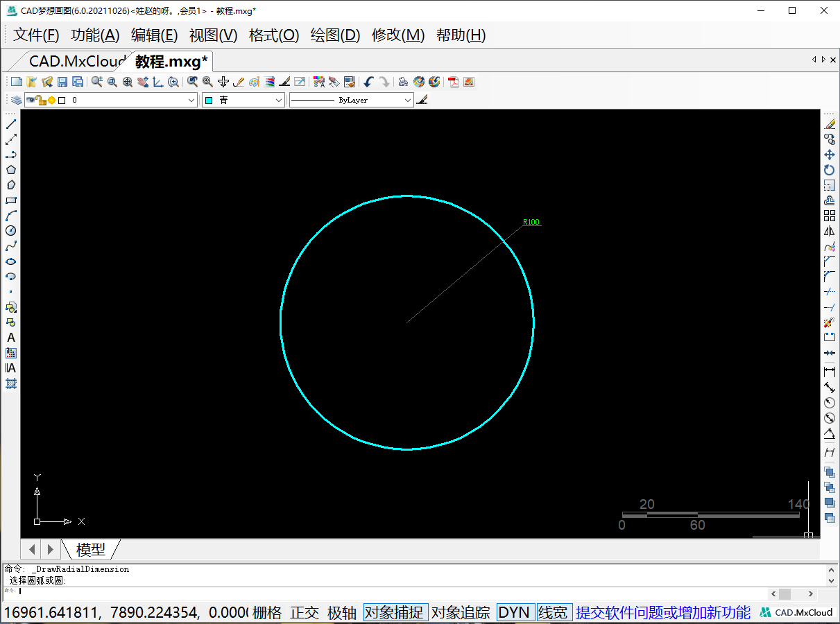Open the layer dropdown showing 0

[192, 101]
